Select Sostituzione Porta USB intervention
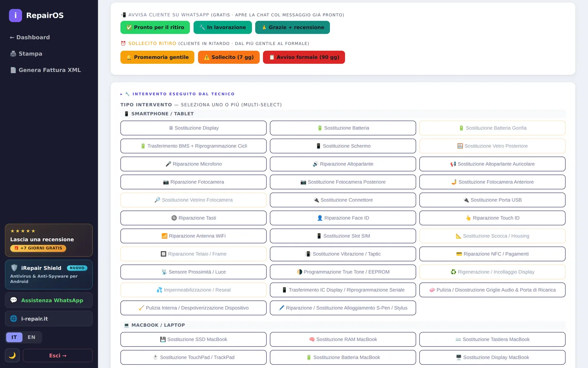Screen dimensions: 588x368 (x=492, y=200)
